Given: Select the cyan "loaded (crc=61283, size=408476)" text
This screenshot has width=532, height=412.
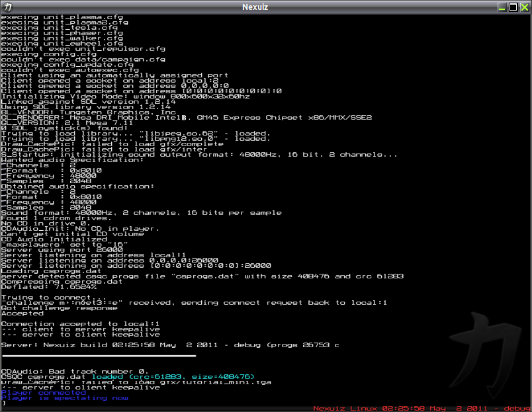Looking at the screenshot, I should point(173,377).
